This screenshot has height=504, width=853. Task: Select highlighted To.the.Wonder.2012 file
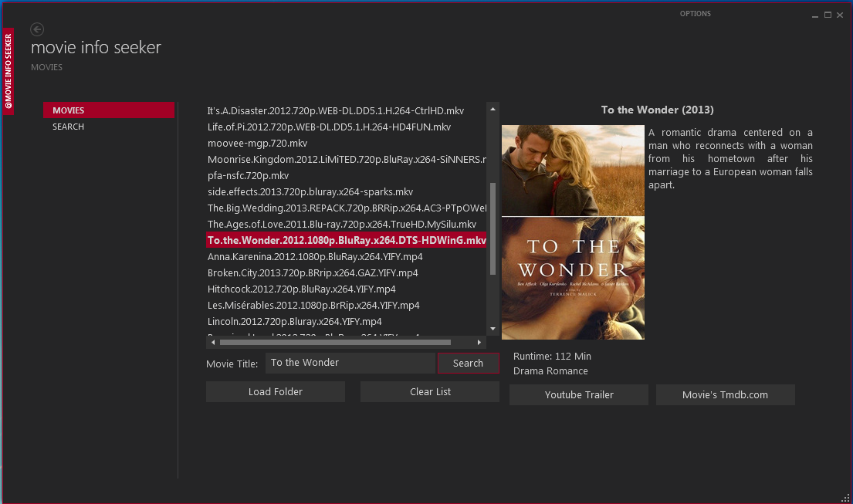click(x=347, y=240)
